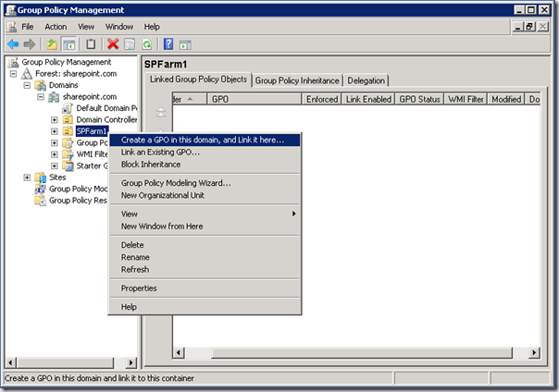Select New Organizational Unit
559x392 pixels.
click(x=205, y=195)
